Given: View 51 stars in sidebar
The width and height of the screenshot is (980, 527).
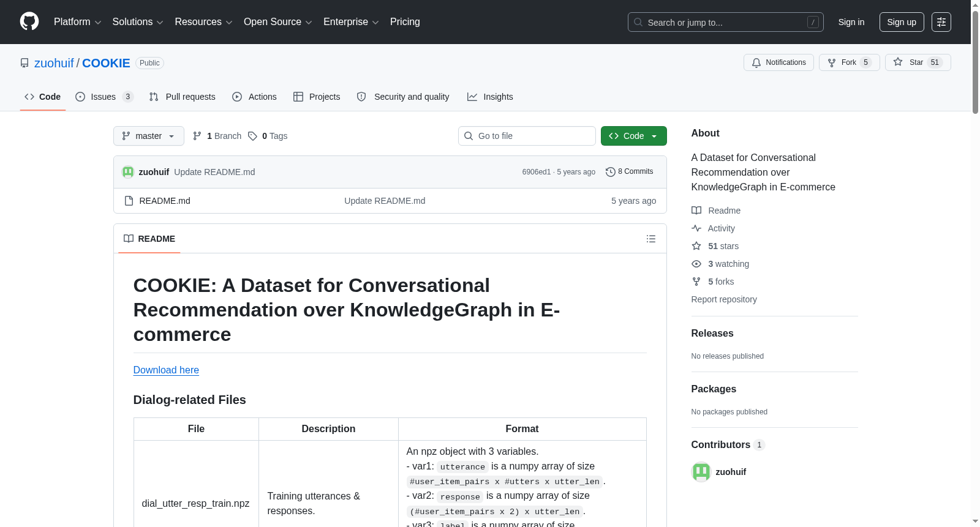Looking at the screenshot, I should (715, 246).
